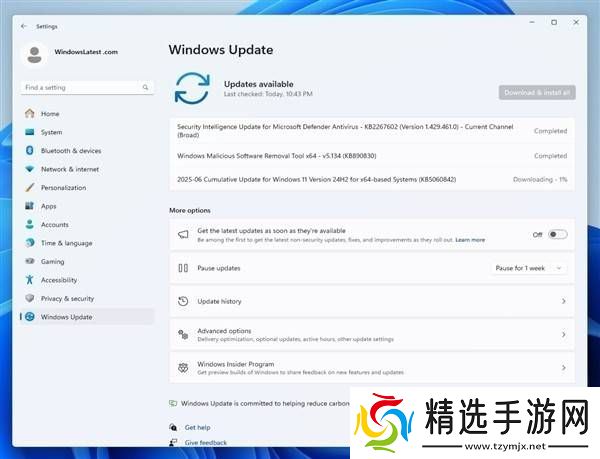Click the Get help icon
Image resolution: width=600 pixels, height=459 pixels.
(x=173, y=427)
